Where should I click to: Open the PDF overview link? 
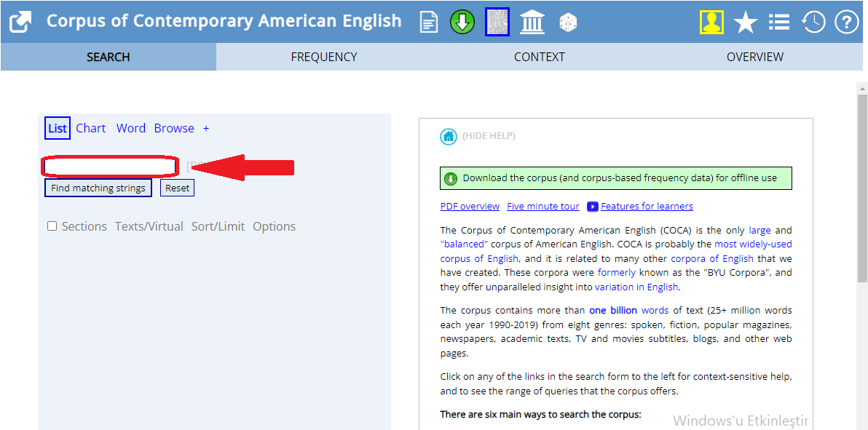point(470,207)
